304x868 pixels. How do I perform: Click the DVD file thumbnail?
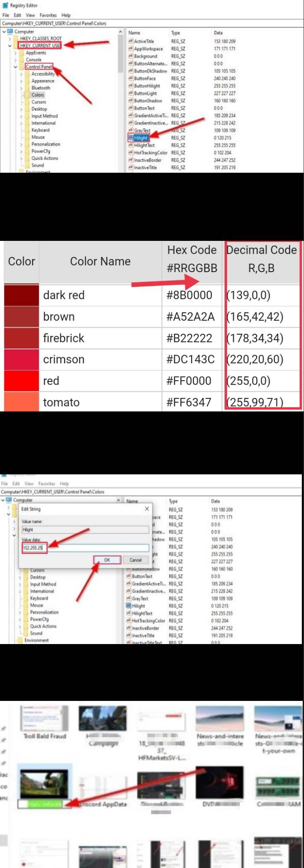(219, 783)
